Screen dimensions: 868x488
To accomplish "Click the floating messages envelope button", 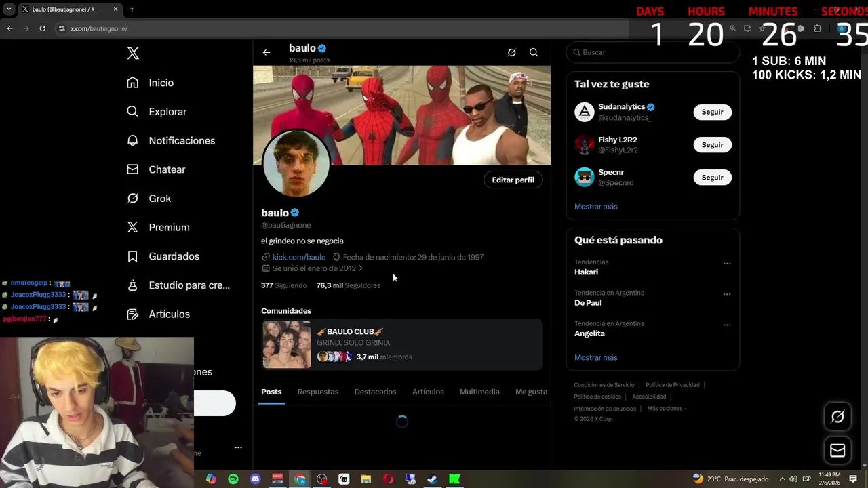I will tap(837, 450).
